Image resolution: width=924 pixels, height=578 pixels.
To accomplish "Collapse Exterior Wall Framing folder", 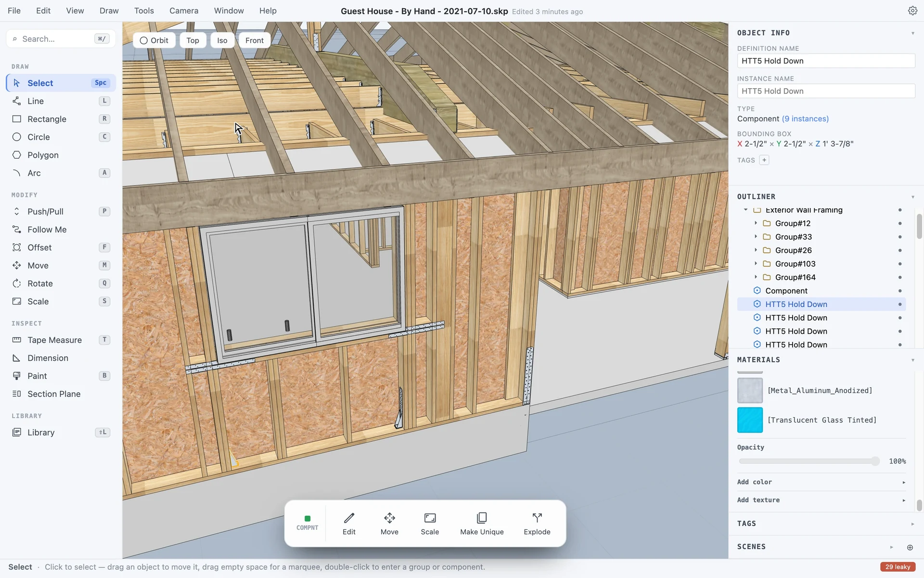I will 745,210.
